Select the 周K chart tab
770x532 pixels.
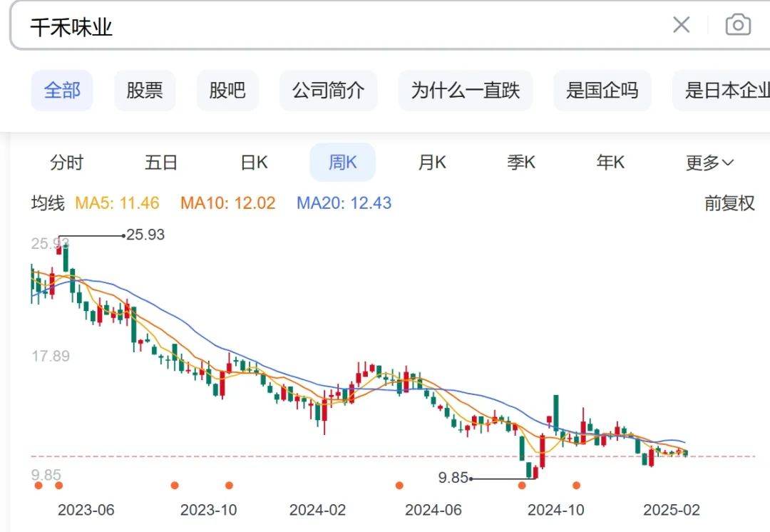343,162
